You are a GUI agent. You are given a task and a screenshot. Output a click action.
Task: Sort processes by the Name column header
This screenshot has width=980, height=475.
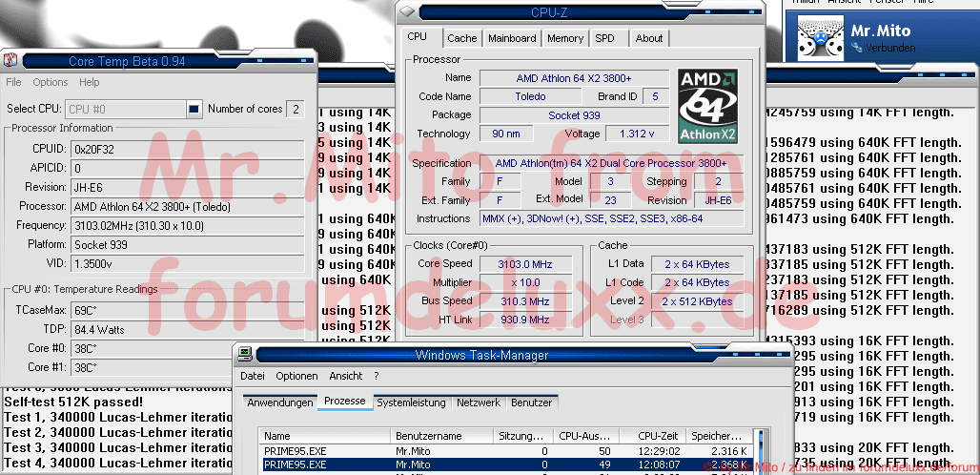pyautogui.click(x=326, y=436)
